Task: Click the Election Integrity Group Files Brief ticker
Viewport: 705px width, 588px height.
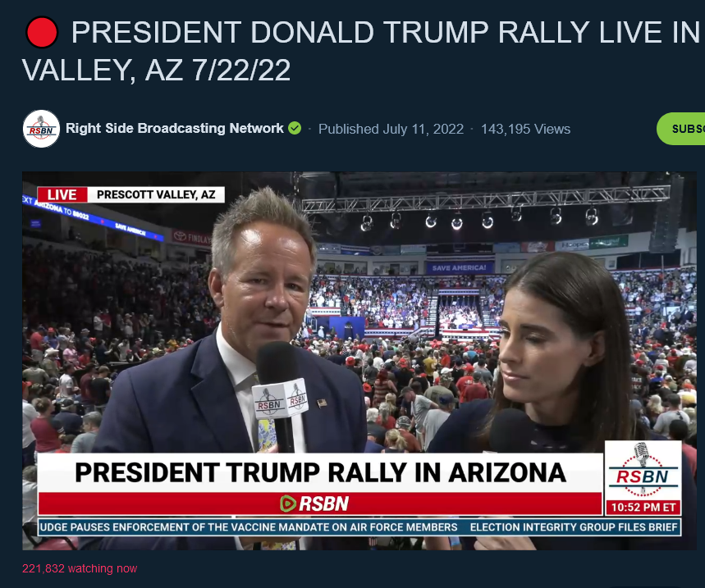Action: (x=574, y=527)
